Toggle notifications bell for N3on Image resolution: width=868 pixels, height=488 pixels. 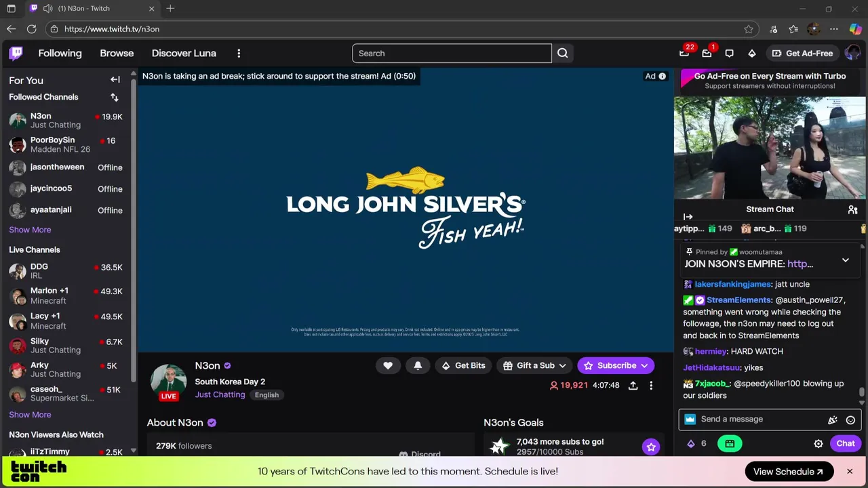[x=418, y=365]
